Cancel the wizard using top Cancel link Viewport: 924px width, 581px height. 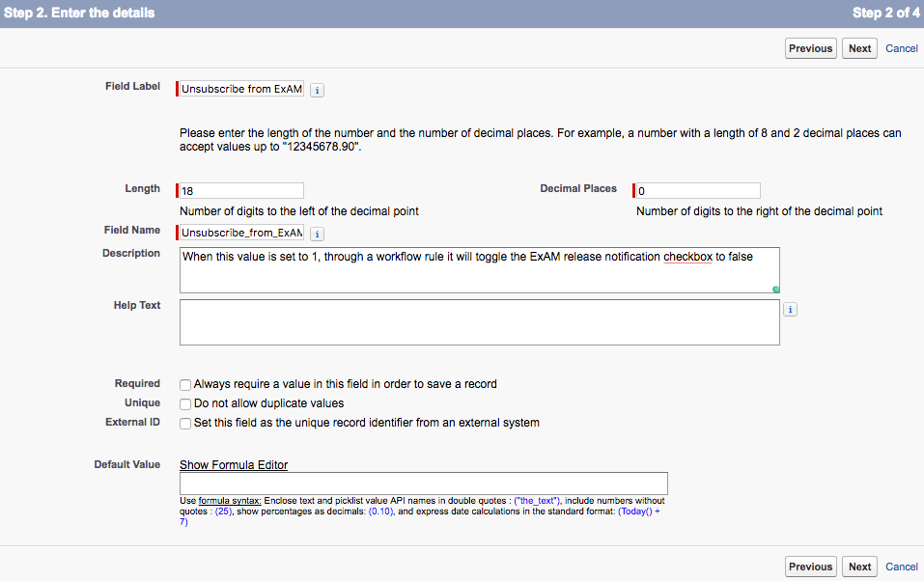(x=902, y=48)
